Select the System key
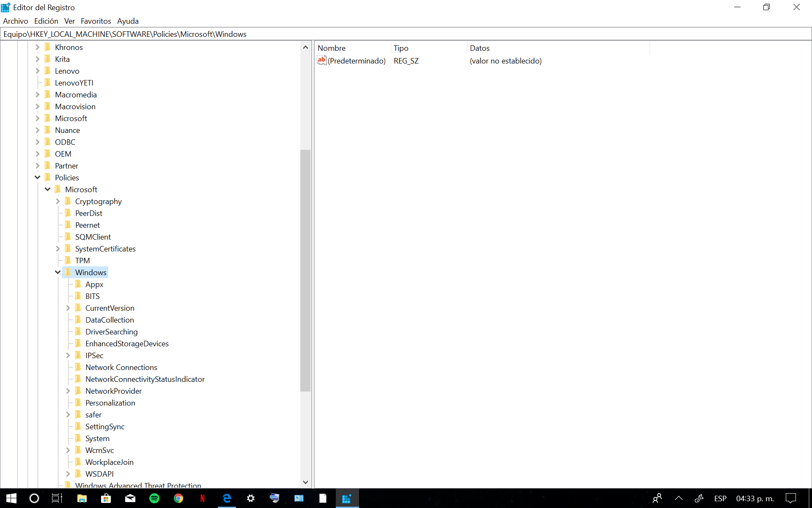Image resolution: width=812 pixels, height=508 pixels. (97, 439)
